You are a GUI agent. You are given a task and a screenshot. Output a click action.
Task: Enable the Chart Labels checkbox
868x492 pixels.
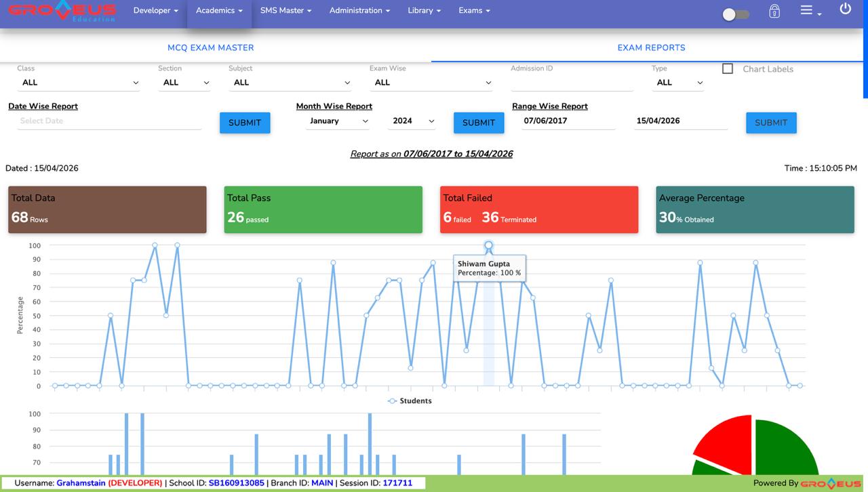728,68
